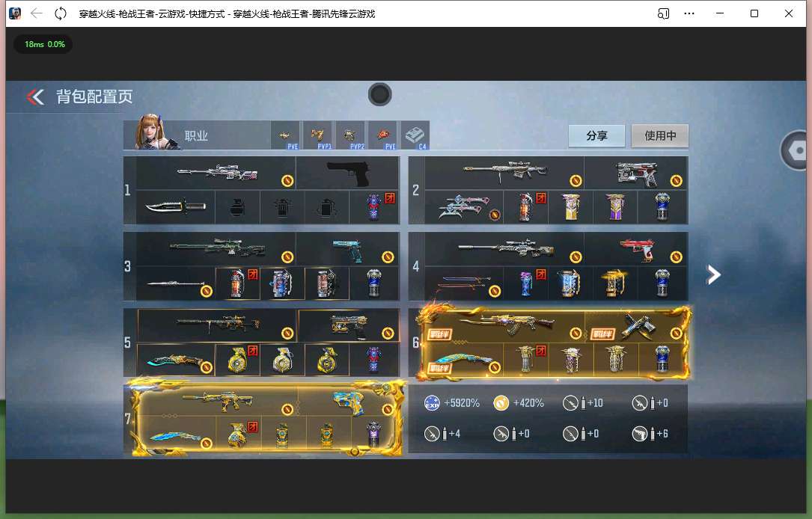
Task: Choose the curved knife in bag 5
Action: click(176, 360)
